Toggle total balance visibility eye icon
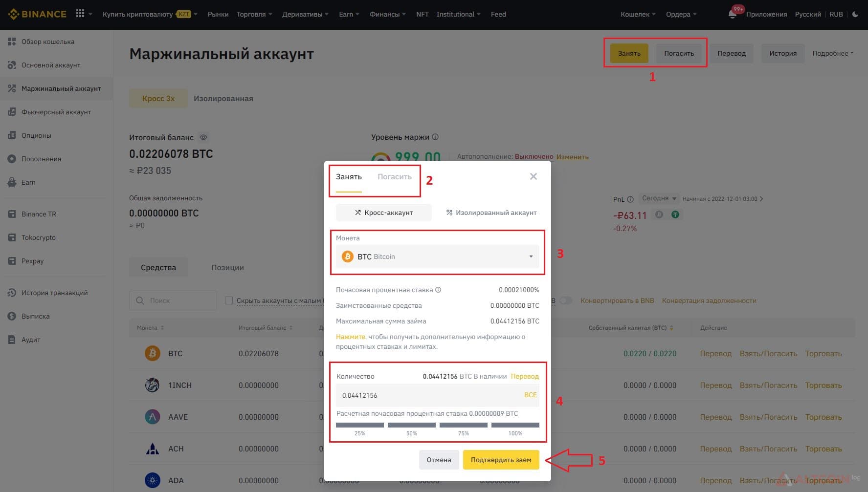The height and width of the screenshot is (492, 868). (203, 137)
